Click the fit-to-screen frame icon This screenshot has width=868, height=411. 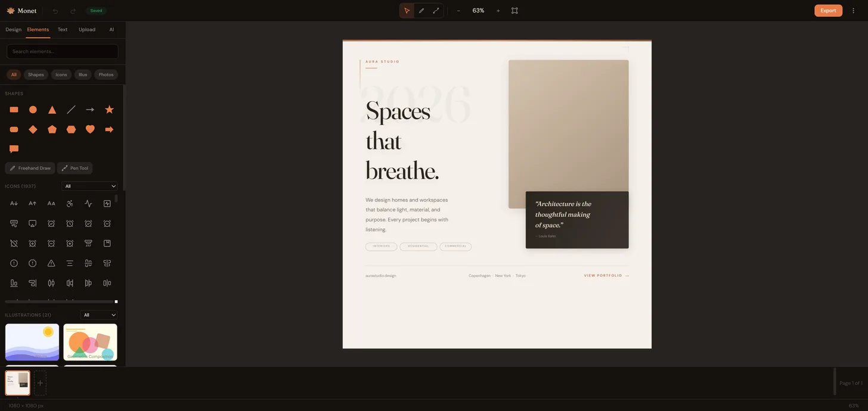click(514, 11)
